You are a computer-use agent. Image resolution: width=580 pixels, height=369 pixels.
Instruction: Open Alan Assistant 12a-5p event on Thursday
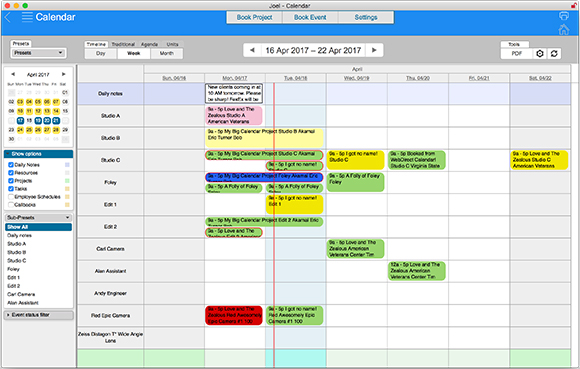(417, 271)
